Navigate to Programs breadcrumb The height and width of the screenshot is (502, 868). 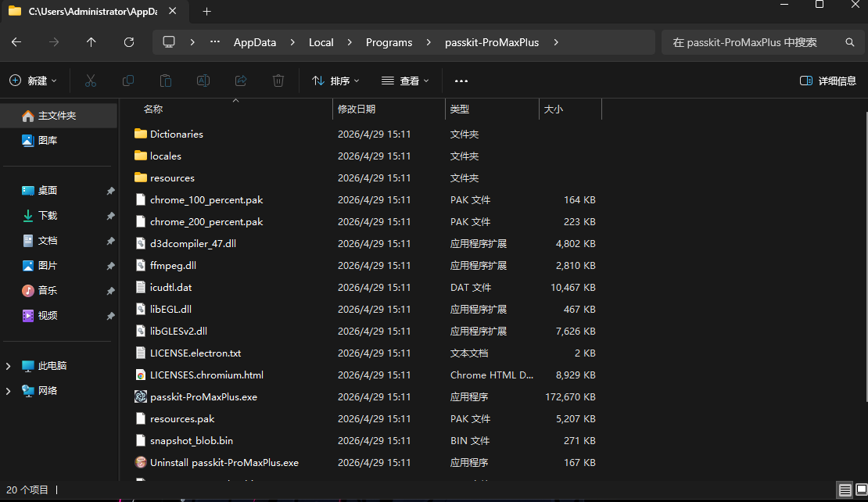point(389,42)
